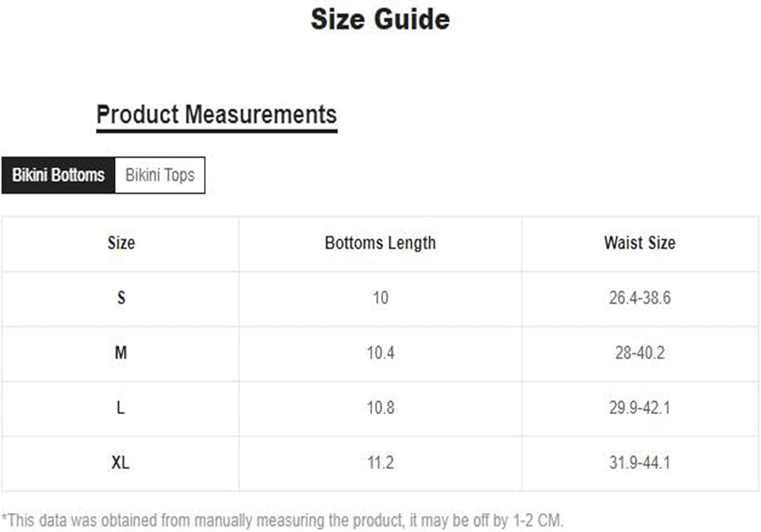Image resolution: width=761 pixels, height=532 pixels.
Task: Click the waist size 28-40.2 cell
Action: (639, 353)
